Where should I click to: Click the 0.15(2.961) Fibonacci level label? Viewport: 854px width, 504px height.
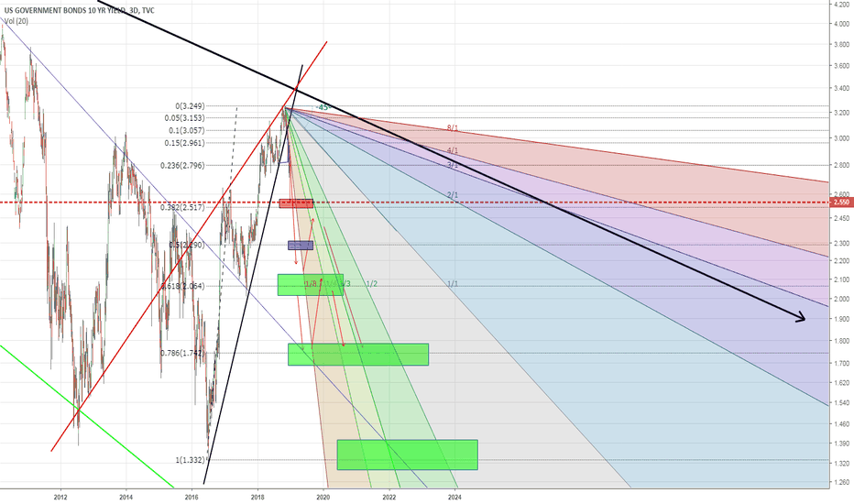point(184,143)
